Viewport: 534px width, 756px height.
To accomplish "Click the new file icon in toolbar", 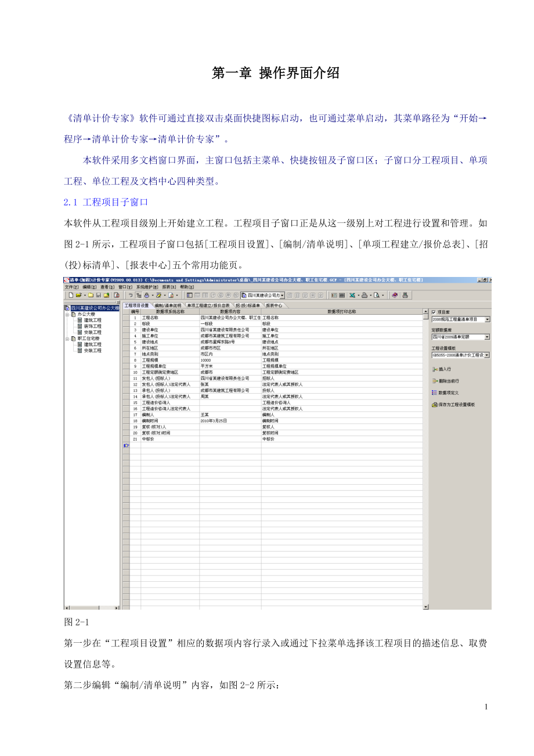I will click(x=71, y=295).
